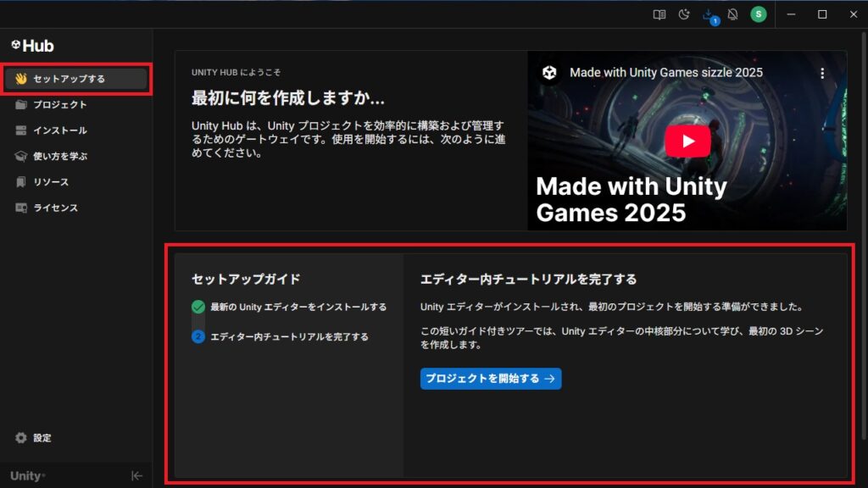Toggle the dark mode moon icon
The width and height of the screenshot is (868, 488).
(684, 15)
